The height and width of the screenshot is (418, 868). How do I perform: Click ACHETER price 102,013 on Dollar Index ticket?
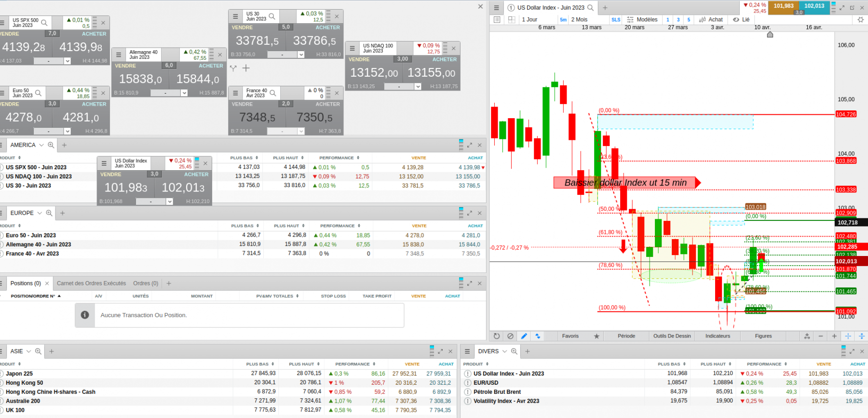click(183, 188)
